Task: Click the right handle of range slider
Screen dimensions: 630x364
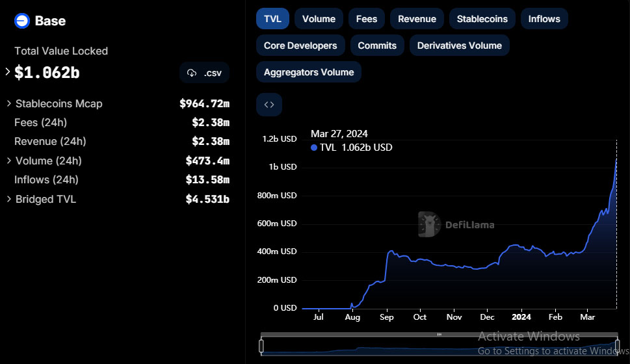Action: click(x=617, y=345)
